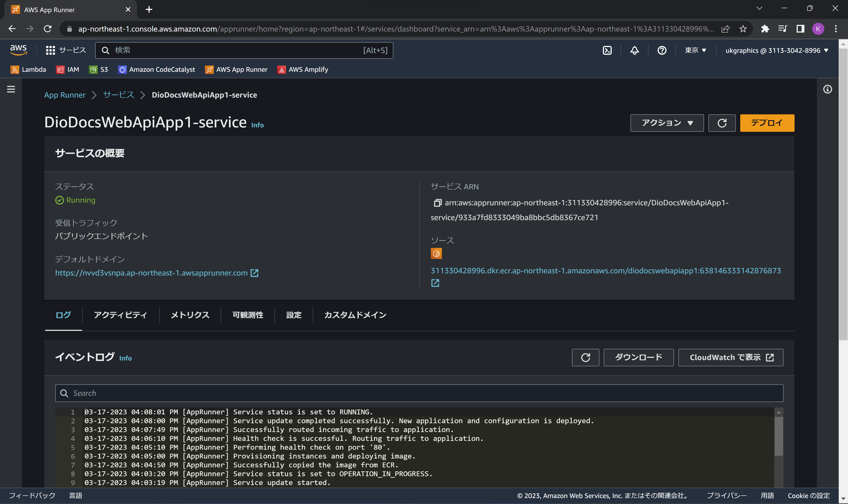This screenshot has width=848, height=504.
Task: Switch to the ログ tab
Action: click(63, 315)
